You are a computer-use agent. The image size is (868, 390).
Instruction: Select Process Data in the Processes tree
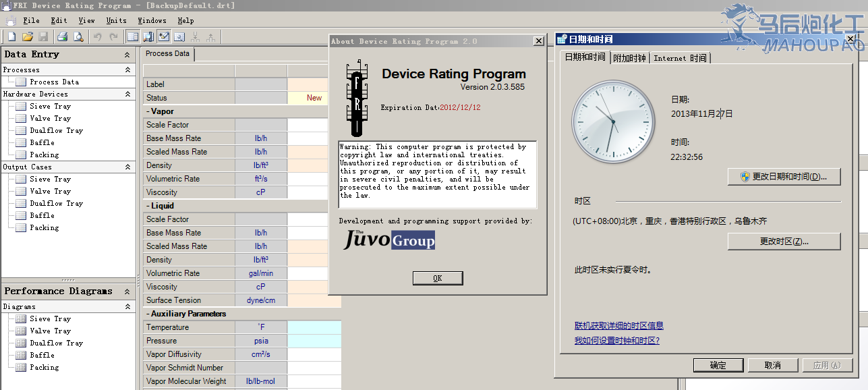(54, 82)
